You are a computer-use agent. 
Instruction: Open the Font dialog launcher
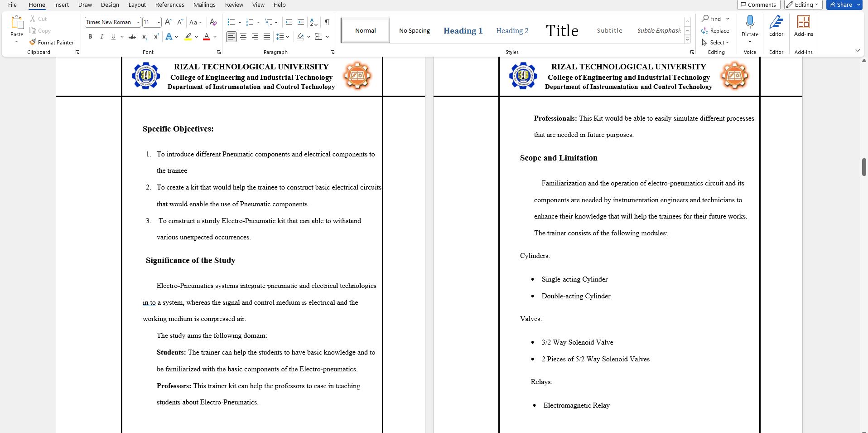pyautogui.click(x=219, y=52)
